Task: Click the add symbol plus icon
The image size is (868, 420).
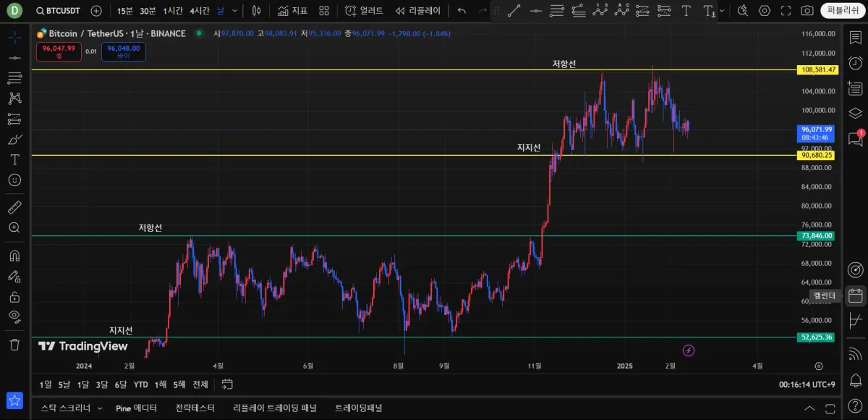Action: pos(96,11)
